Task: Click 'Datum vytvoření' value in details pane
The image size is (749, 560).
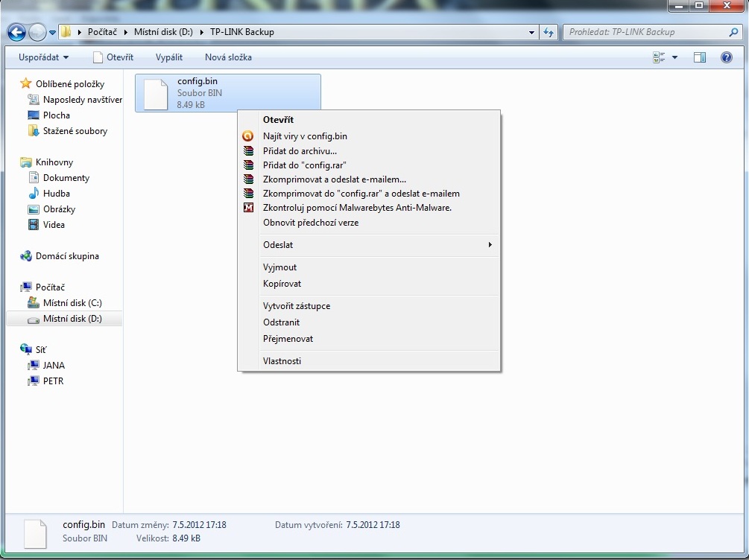Action: click(373, 525)
